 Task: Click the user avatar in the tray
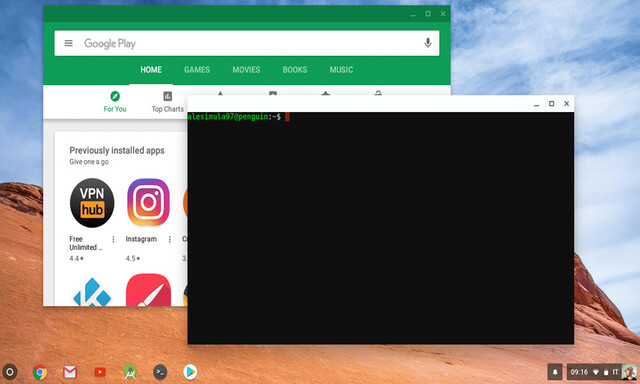pos(629,372)
